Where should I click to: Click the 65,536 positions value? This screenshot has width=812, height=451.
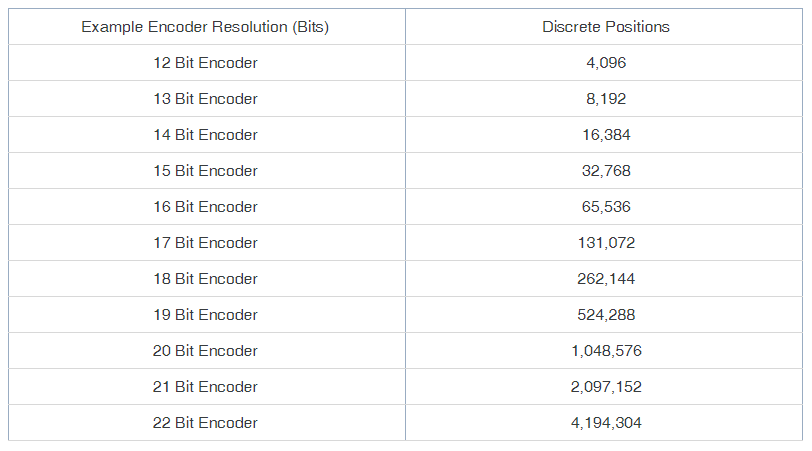point(606,207)
